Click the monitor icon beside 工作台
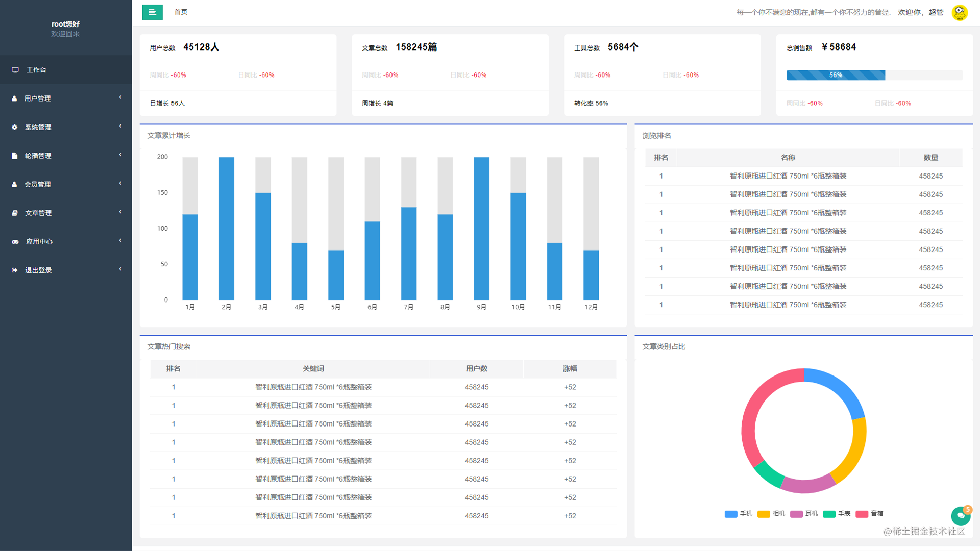Viewport: 980px width, 551px height. point(15,70)
